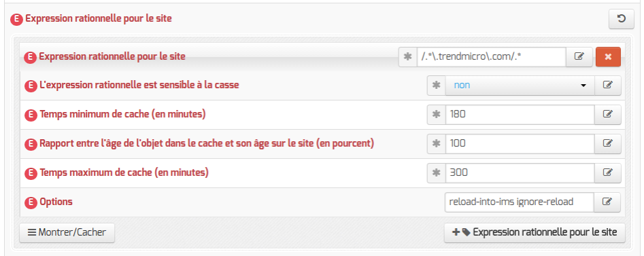Screen dimensions: 644x256
Task: Click edit icon beside the Options field
Action: click(607, 202)
